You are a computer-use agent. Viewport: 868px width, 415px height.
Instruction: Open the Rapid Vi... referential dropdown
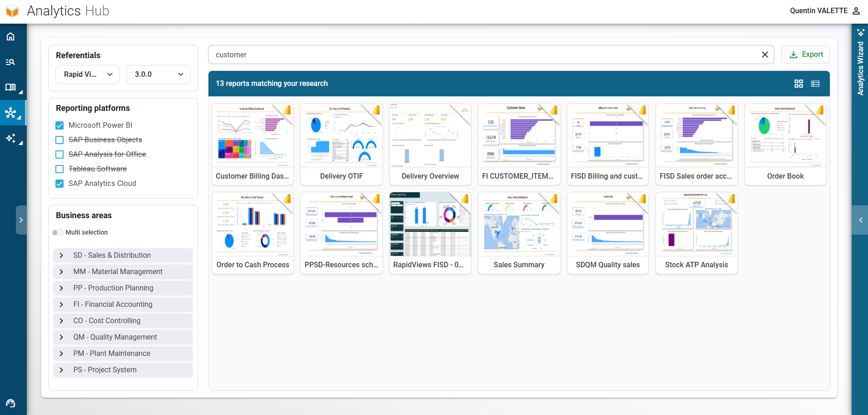[x=88, y=75]
